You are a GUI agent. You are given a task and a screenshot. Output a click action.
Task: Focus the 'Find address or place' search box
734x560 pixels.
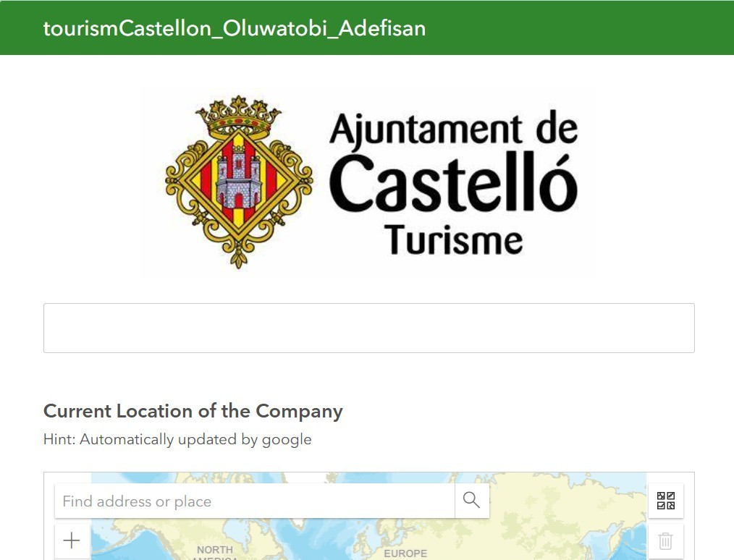click(x=253, y=501)
